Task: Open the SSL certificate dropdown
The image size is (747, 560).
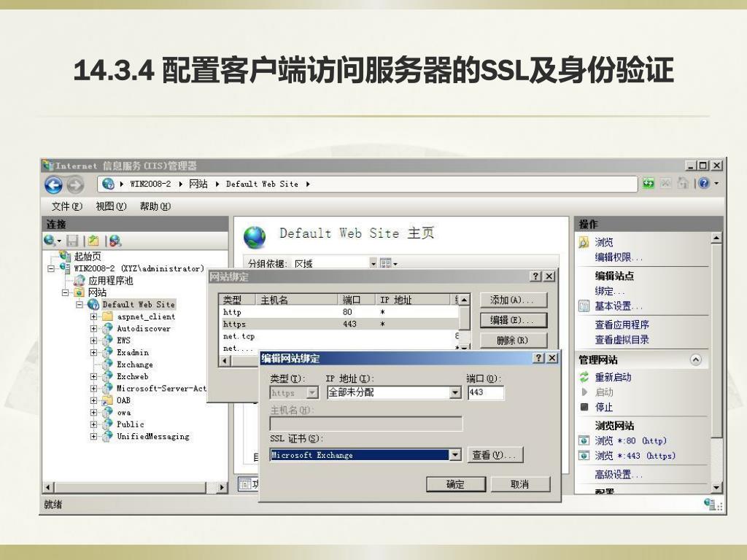Action: tap(455, 455)
